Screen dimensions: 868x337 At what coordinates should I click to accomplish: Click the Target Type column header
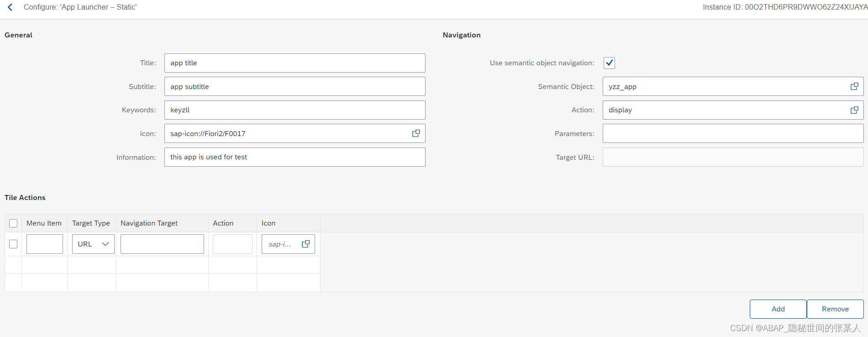[x=91, y=223]
